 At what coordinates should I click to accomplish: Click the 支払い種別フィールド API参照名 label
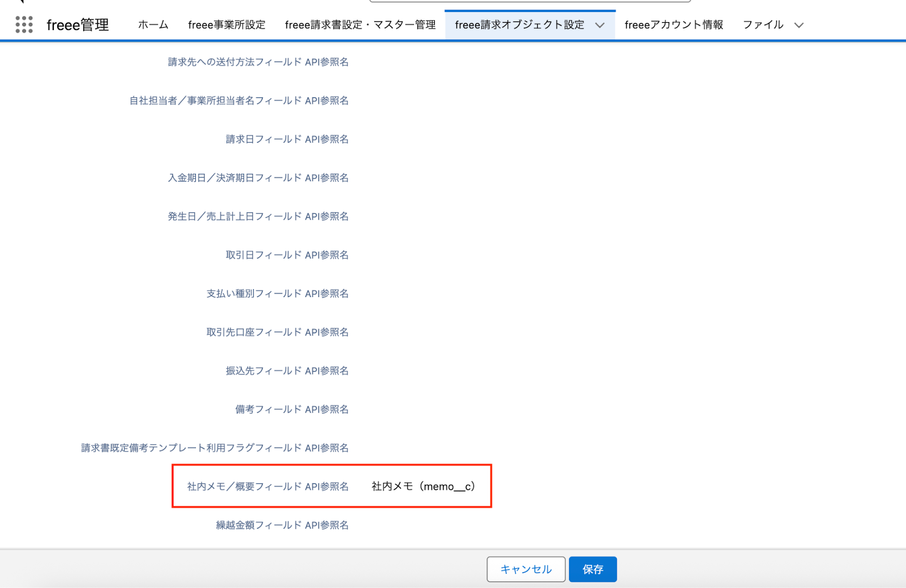coord(277,294)
